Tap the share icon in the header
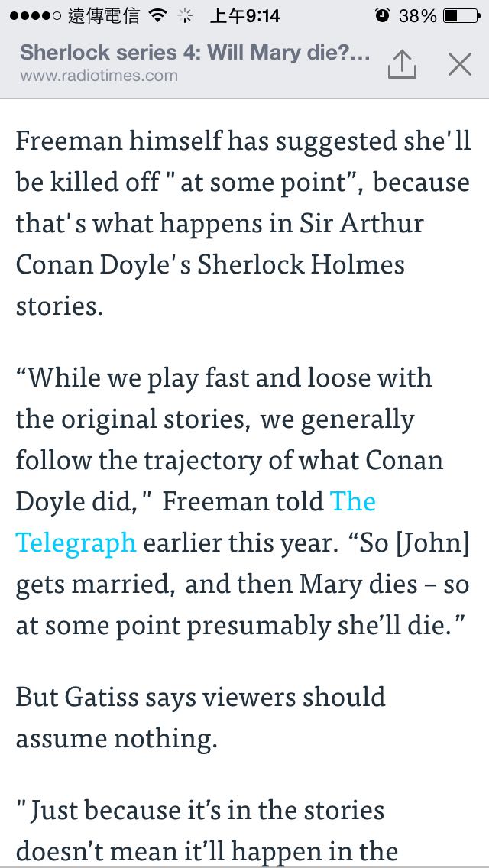Screen dimensions: 489x868 coord(402,64)
